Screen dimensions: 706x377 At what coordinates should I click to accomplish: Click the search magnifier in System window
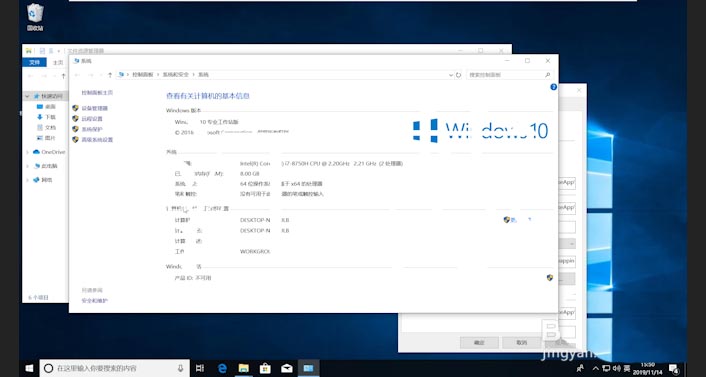548,75
